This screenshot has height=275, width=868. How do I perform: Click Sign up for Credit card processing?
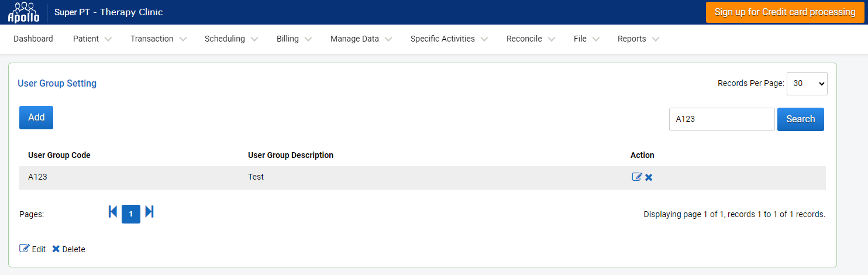click(x=785, y=12)
